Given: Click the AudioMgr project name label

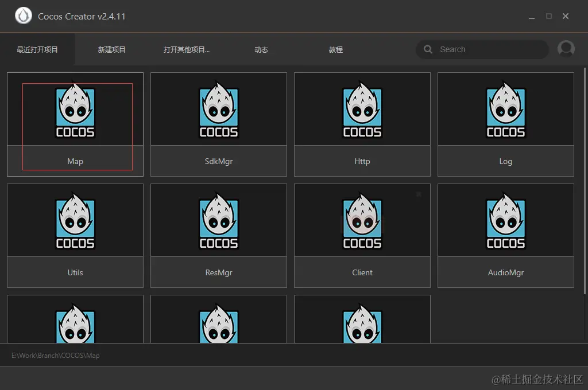Looking at the screenshot, I should [x=506, y=273].
